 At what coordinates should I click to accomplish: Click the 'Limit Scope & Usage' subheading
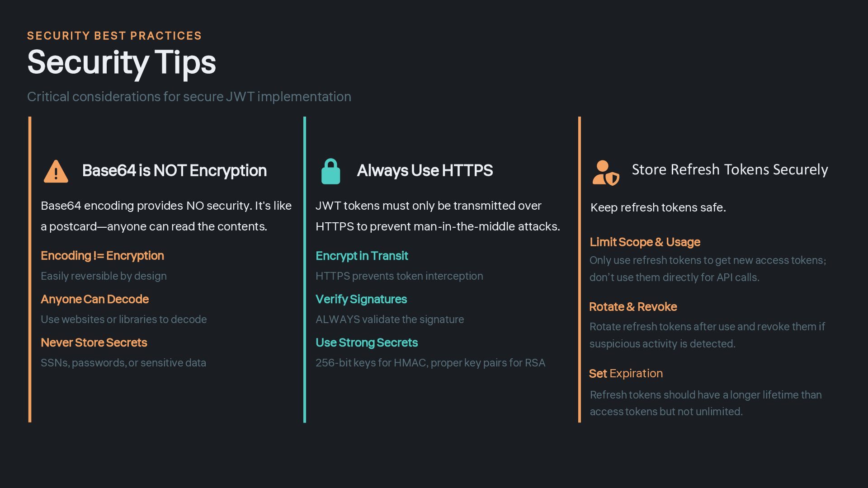tap(645, 242)
